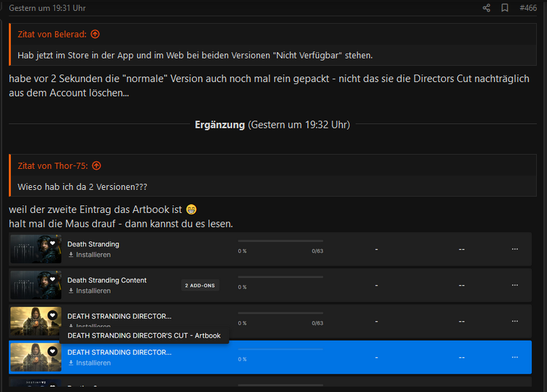
Task: Open the 'Zitat von Thor-75:' quote header
Action: [53, 165]
